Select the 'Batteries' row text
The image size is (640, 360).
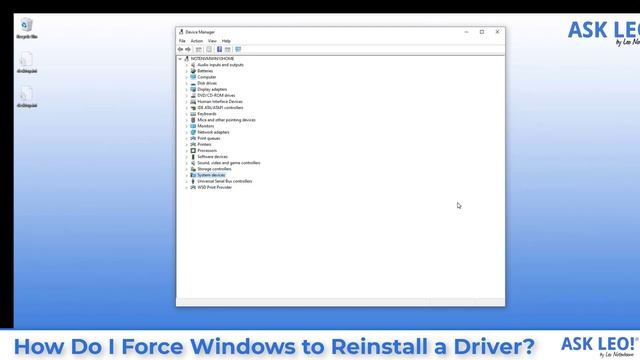click(205, 71)
